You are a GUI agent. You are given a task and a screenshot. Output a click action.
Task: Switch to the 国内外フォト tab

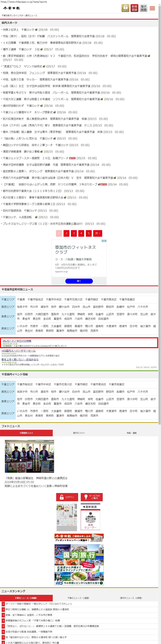[79, 433]
